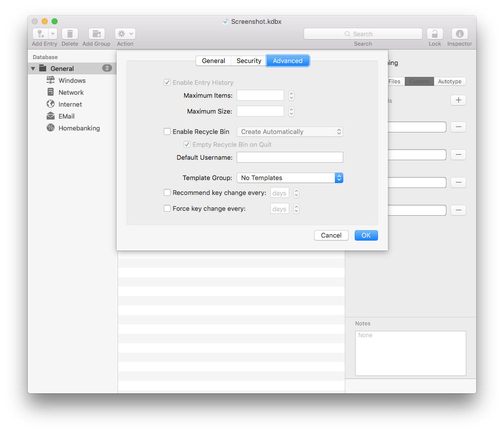Check Force key change every option
The height and width of the screenshot is (433, 504).
click(167, 208)
